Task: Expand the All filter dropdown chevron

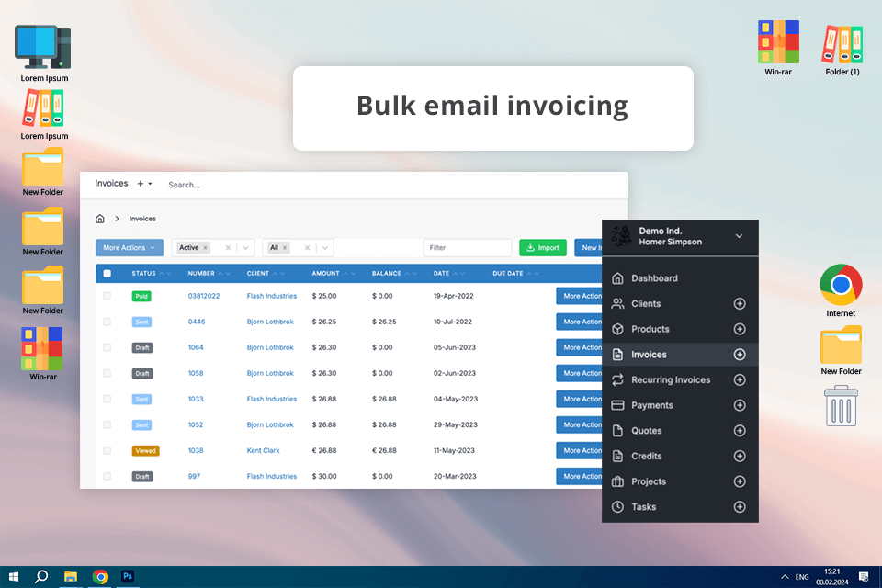Action: [x=325, y=247]
